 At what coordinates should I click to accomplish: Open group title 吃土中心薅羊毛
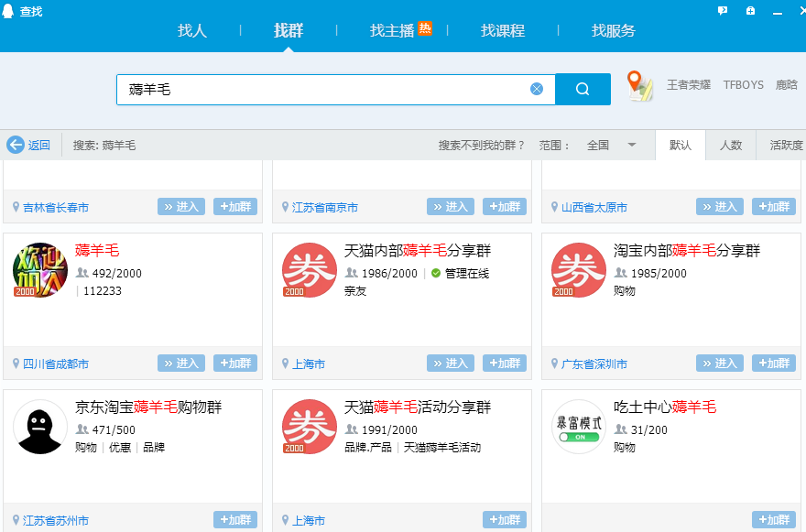pyautogui.click(x=665, y=407)
